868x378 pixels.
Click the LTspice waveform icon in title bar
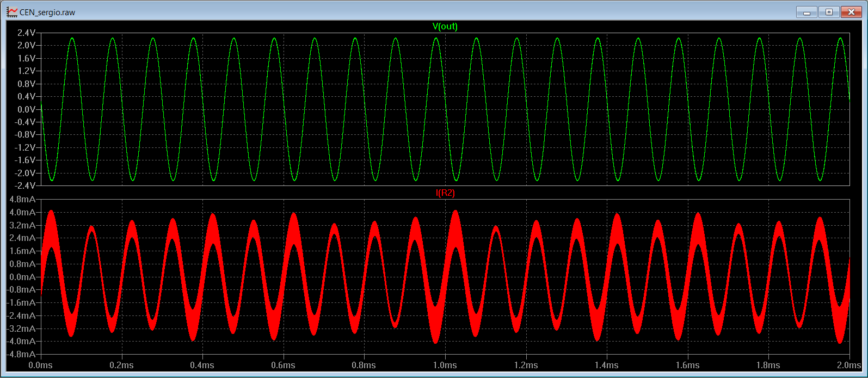12,12
